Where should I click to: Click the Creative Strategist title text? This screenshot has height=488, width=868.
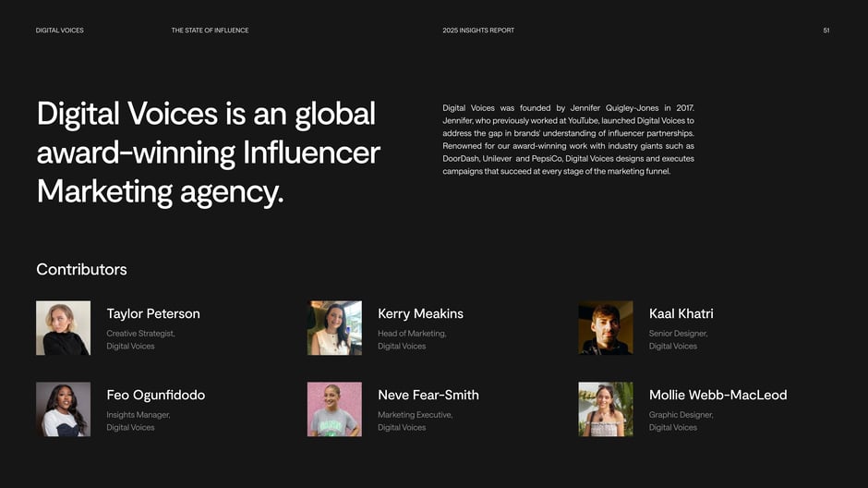tap(140, 334)
